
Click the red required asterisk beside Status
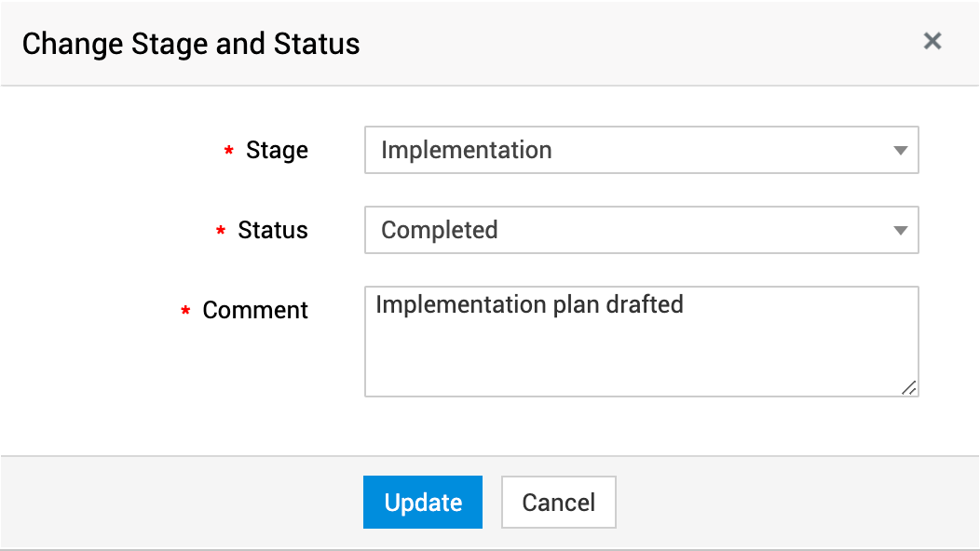click(x=221, y=233)
